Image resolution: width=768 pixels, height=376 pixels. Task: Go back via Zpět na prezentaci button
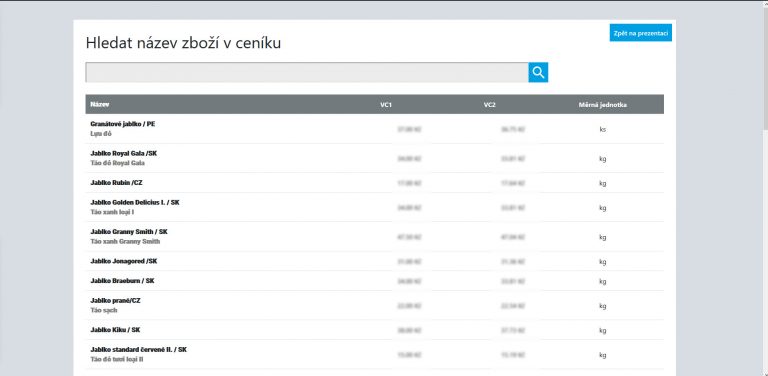[x=641, y=33]
